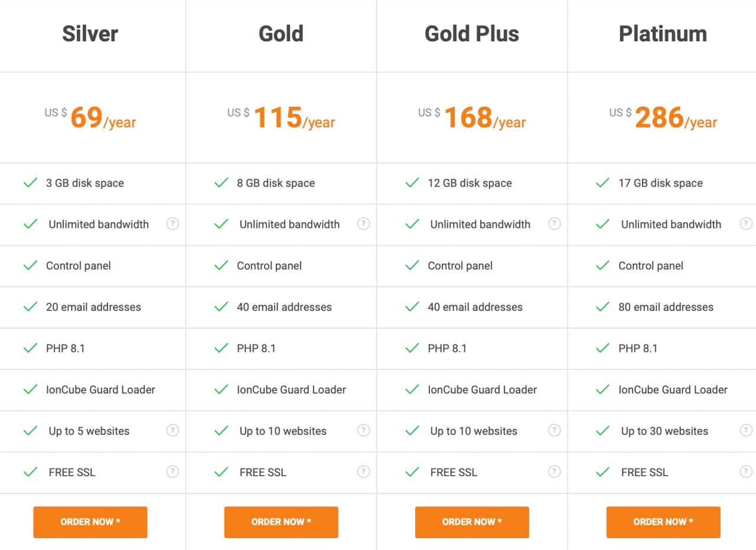Click the help icon beside Gold Plus FREE SSL

[x=554, y=472]
